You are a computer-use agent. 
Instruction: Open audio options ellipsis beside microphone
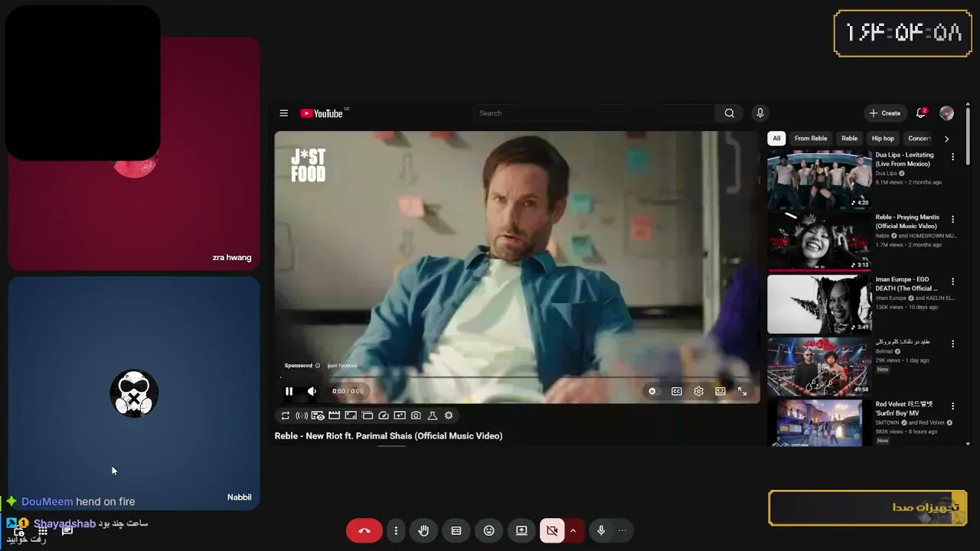622,530
